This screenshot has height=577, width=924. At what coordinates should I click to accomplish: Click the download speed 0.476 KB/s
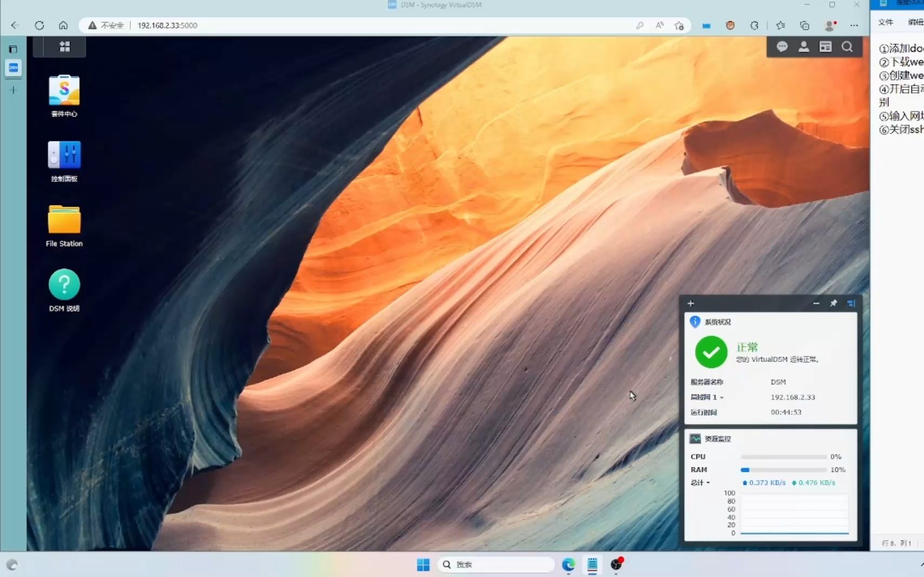click(x=813, y=482)
